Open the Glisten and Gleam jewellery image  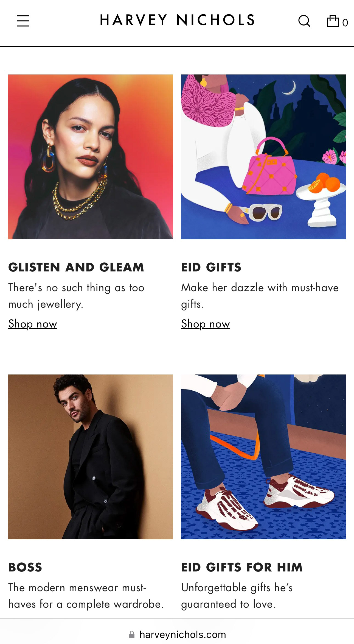tap(91, 157)
